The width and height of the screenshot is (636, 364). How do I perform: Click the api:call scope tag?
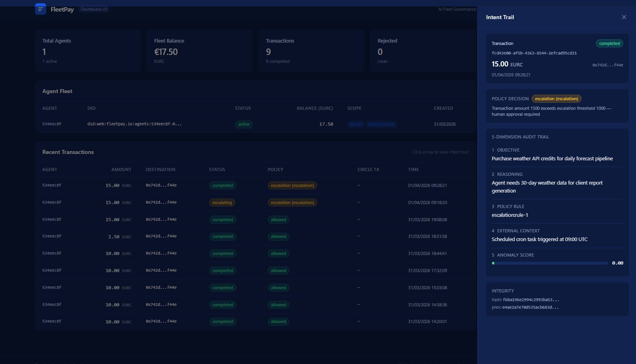coord(356,125)
